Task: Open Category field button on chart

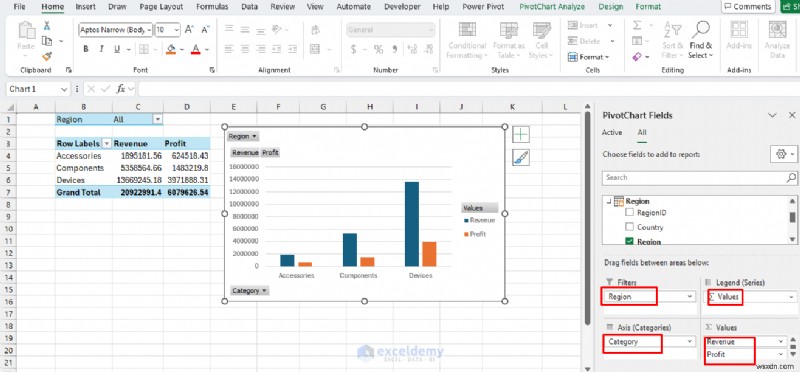Action: pyautogui.click(x=250, y=290)
